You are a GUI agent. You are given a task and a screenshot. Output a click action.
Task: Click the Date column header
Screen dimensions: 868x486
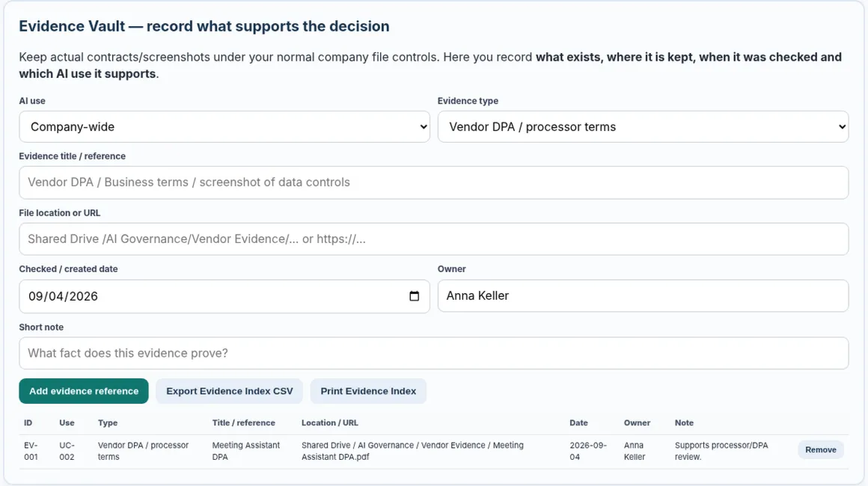coord(578,422)
